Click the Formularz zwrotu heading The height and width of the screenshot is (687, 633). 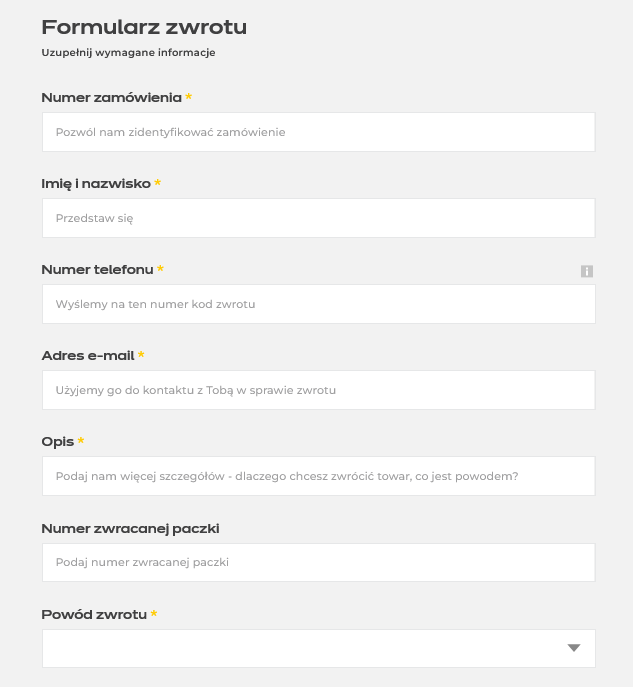144,27
